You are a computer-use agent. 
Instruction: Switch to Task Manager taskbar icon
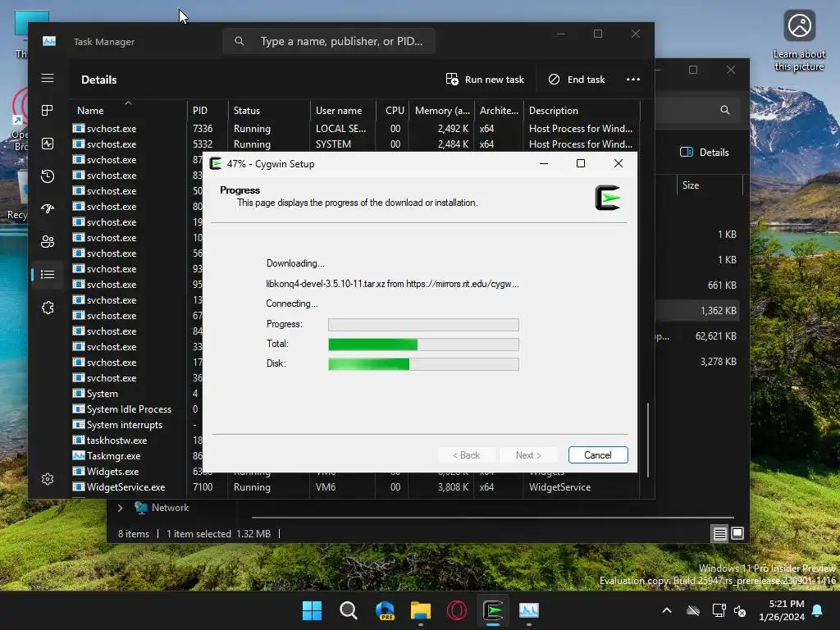(529, 610)
